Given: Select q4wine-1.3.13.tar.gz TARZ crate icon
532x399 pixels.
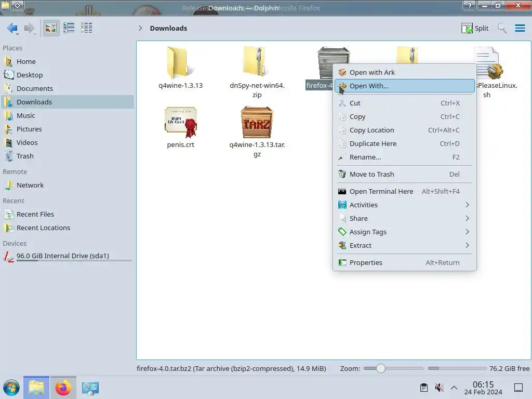Looking at the screenshot, I should 257,123.
